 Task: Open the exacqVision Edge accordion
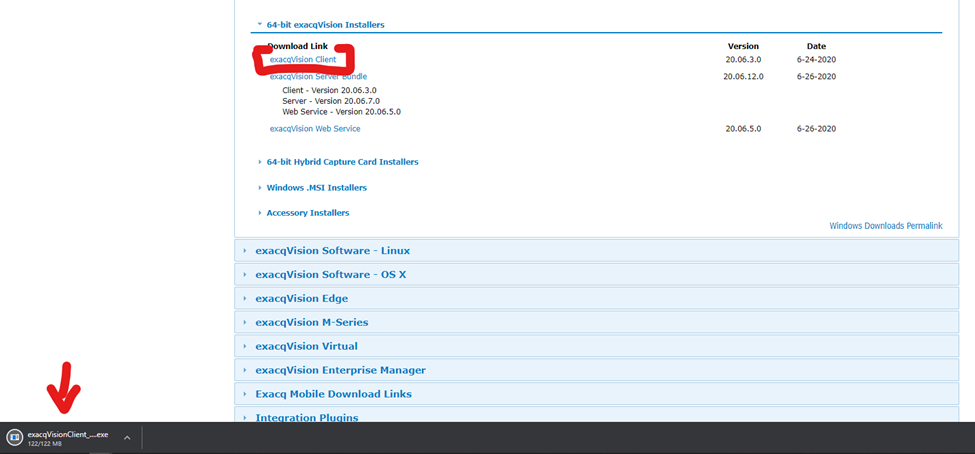[x=301, y=299]
